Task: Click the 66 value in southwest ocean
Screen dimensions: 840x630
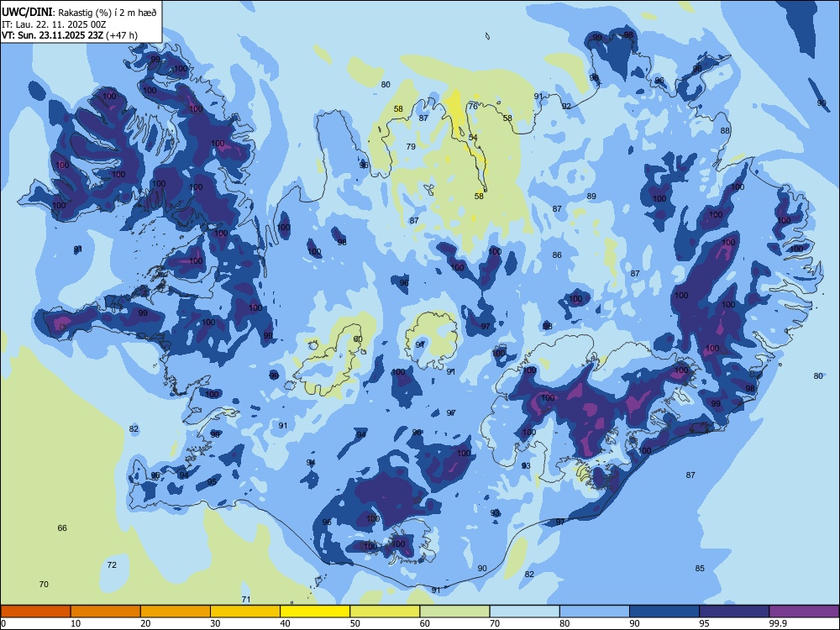Action: 62,528
